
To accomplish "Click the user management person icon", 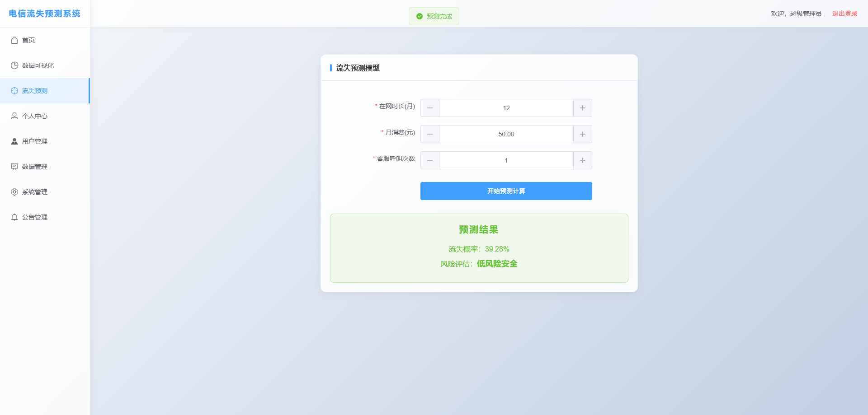I will pyautogui.click(x=14, y=141).
